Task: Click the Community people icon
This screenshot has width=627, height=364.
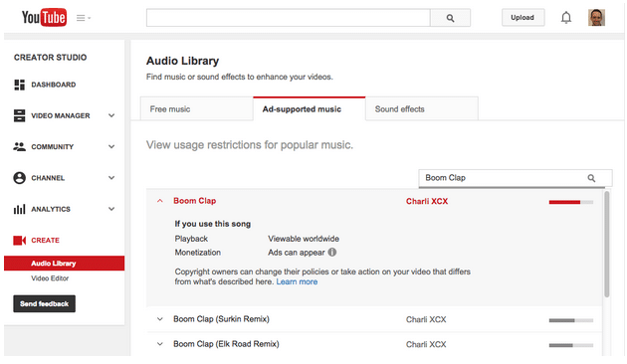Action: pyautogui.click(x=19, y=146)
